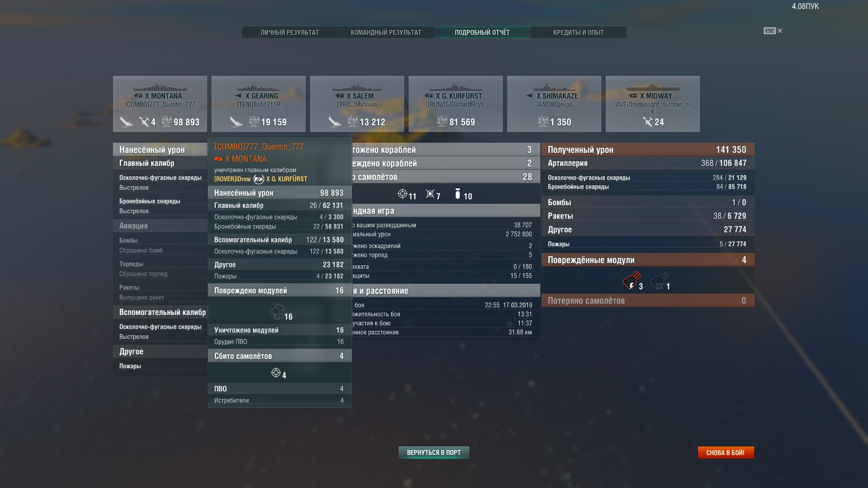Select the Подробный отчёт tab

482,33
